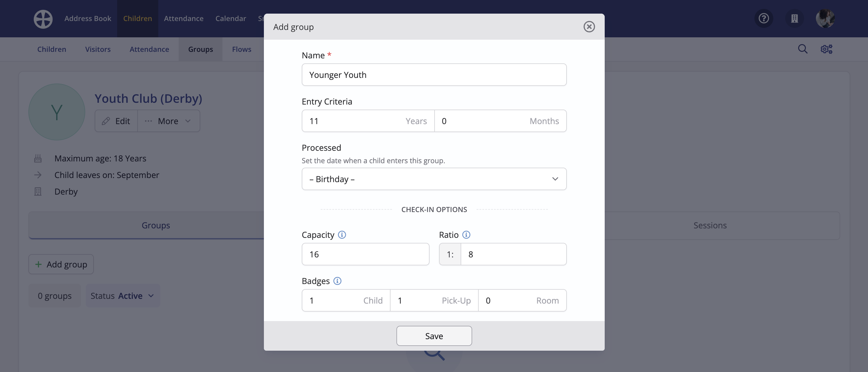Click the Y avatar circle

pos(57,112)
